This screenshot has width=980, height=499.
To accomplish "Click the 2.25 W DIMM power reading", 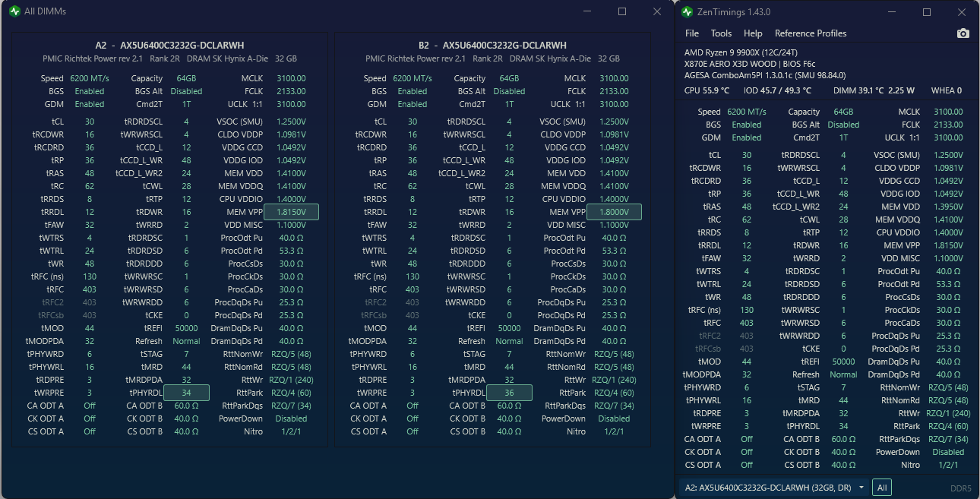I will coord(902,90).
